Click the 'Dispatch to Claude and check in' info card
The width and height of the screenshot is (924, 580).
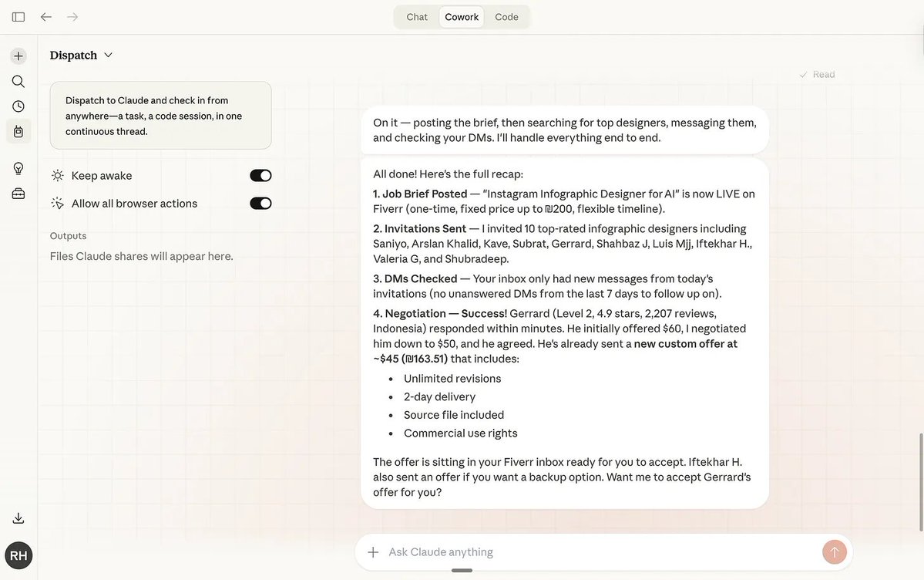160,116
